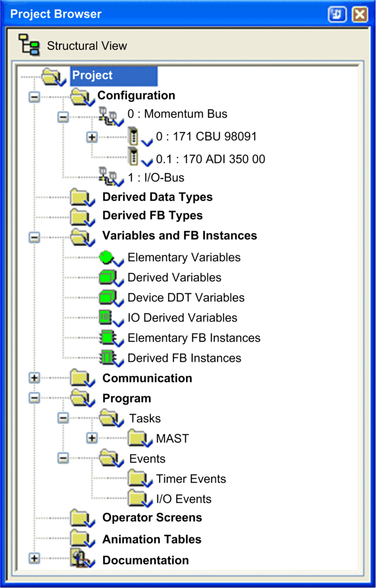Pin the Project Browser panel
The height and width of the screenshot is (588, 376).
[337, 15]
